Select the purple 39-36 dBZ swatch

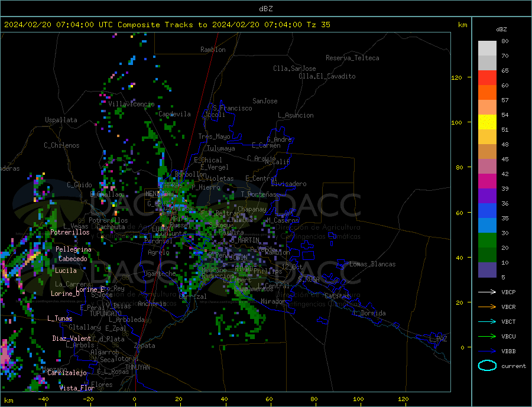coord(488,196)
